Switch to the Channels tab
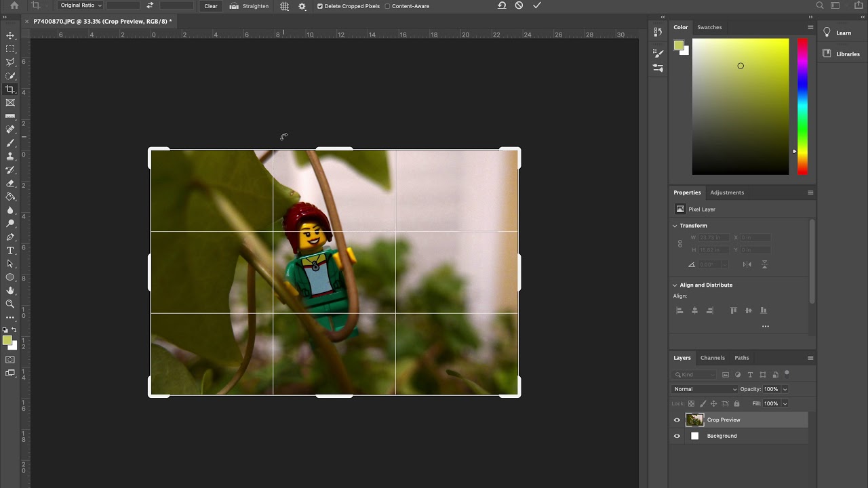This screenshot has height=488, width=868. click(x=713, y=358)
